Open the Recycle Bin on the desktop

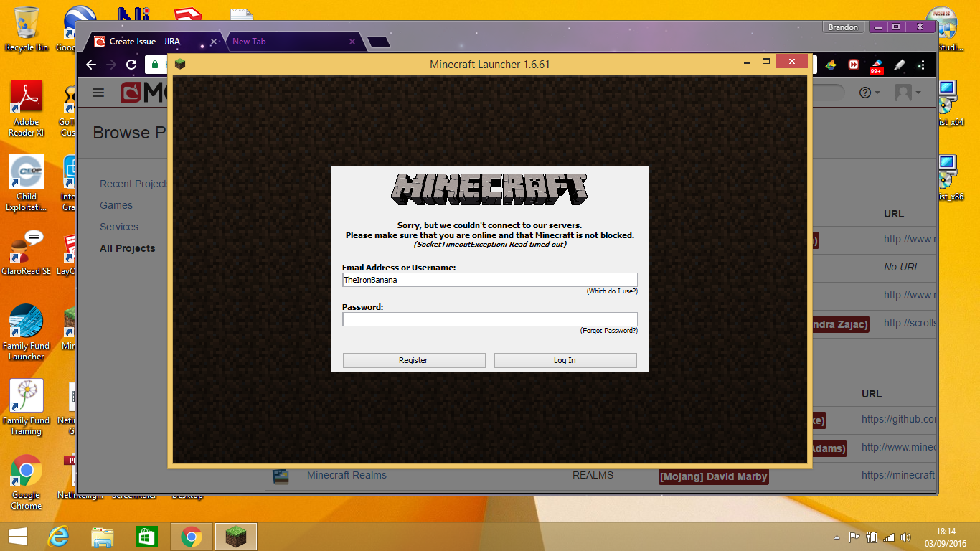27,29
